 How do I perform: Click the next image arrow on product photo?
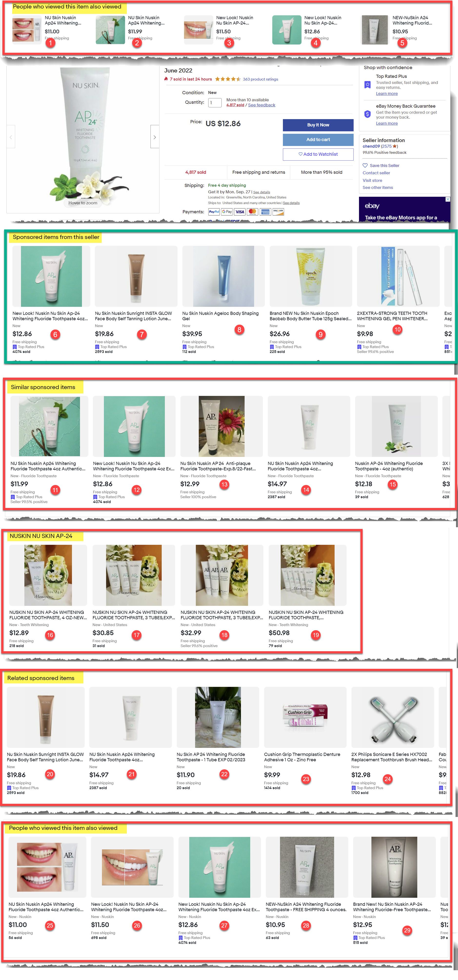(x=155, y=137)
